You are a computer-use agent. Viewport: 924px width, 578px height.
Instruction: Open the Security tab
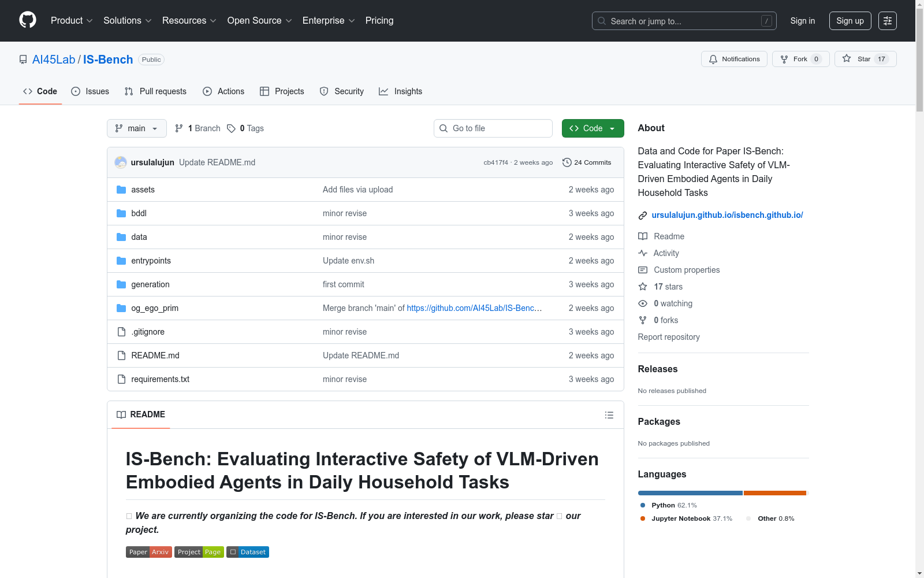(x=342, y=91)
